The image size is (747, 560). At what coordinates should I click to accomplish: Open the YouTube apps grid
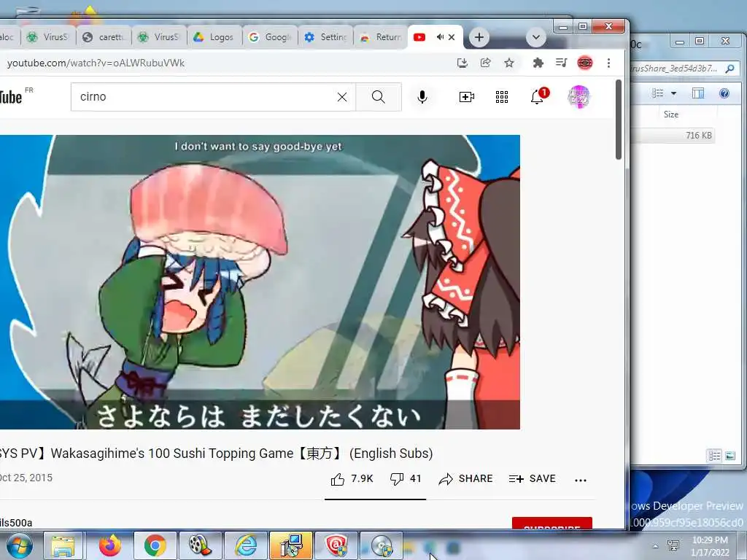[502, 97]
